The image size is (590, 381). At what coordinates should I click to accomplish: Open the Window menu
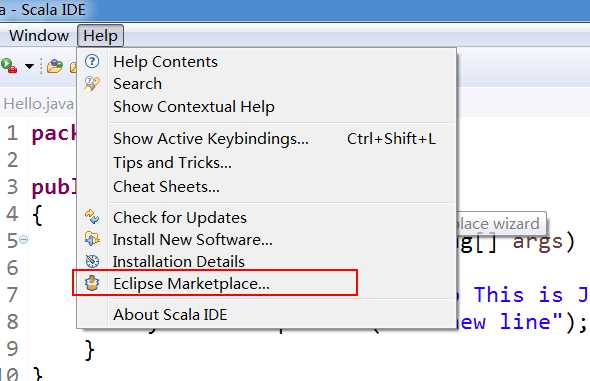click(x=39, y=36)
